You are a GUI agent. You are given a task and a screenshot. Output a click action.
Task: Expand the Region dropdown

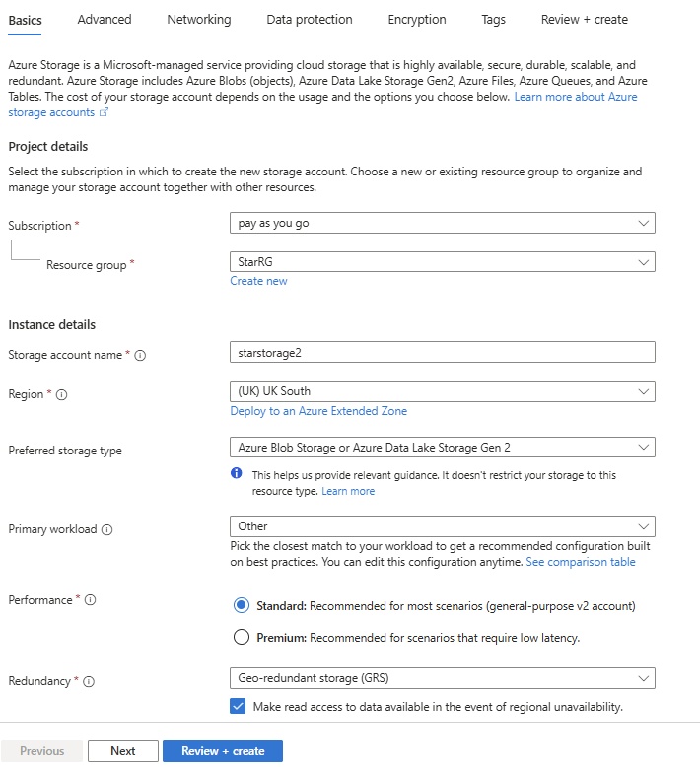point(442,390)
